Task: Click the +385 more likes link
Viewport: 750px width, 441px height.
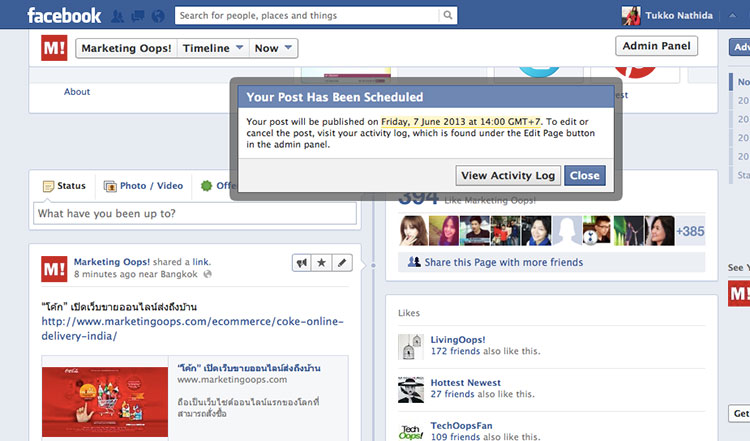Action: (x=690, y=231)
